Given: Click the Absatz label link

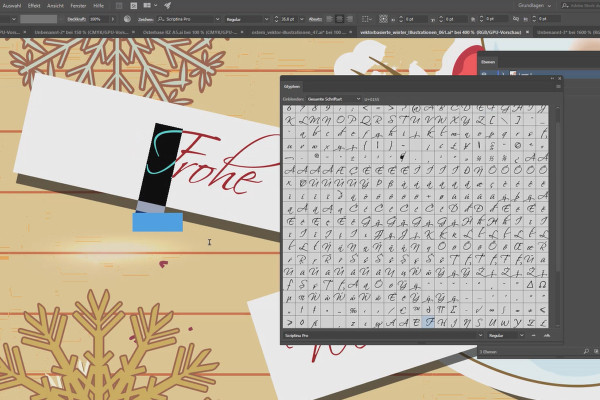Looking at the screenshot, I should 315,19.
